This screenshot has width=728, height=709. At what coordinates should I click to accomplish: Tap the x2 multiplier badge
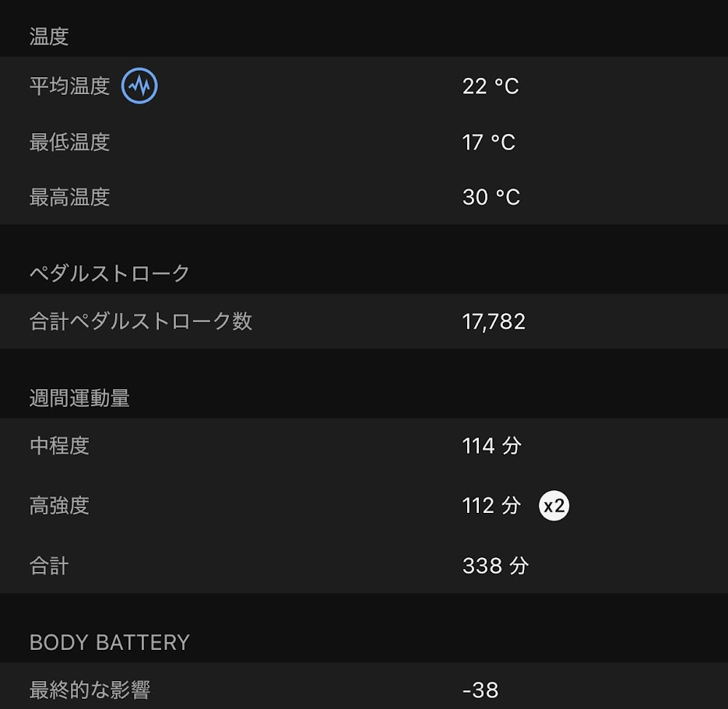coord(554,507)
